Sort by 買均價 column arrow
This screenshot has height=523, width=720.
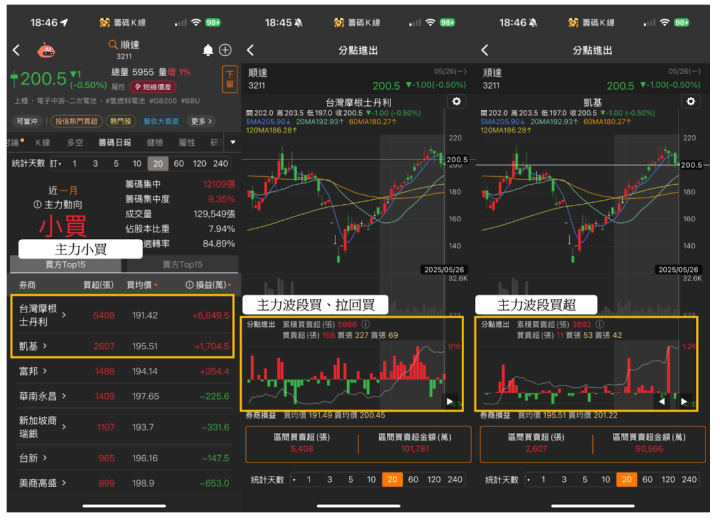tap(156, 285)
